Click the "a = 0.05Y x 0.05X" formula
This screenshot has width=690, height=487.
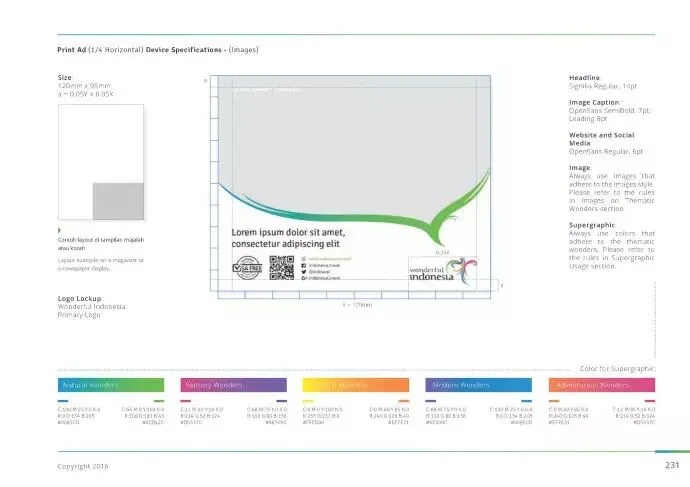coord(86,94)
